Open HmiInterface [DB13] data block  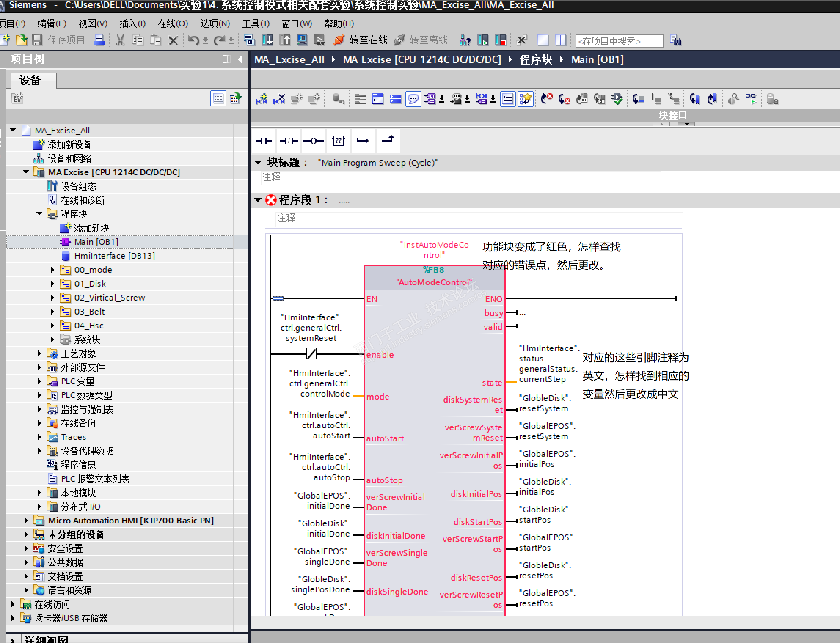[114, 256]
